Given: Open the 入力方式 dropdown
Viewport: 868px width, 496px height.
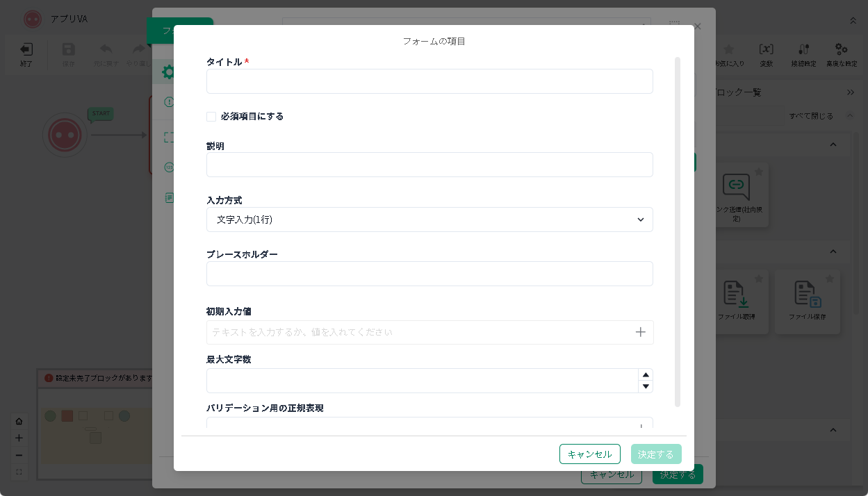Looking at the screenshot, I should click(429, 220).
